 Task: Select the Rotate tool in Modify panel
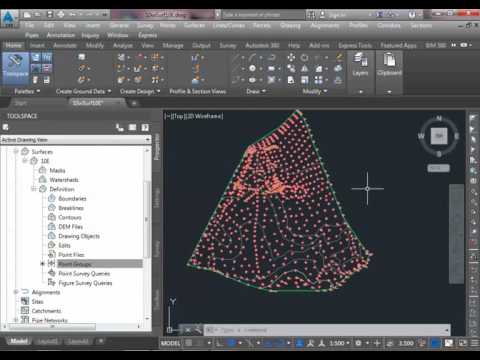[304, 57]
